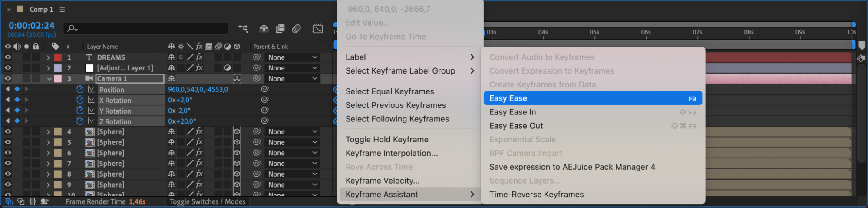Open the Graph Editor icon in the toolbar
The image size is (868, 208).
[x=318, y=29]
